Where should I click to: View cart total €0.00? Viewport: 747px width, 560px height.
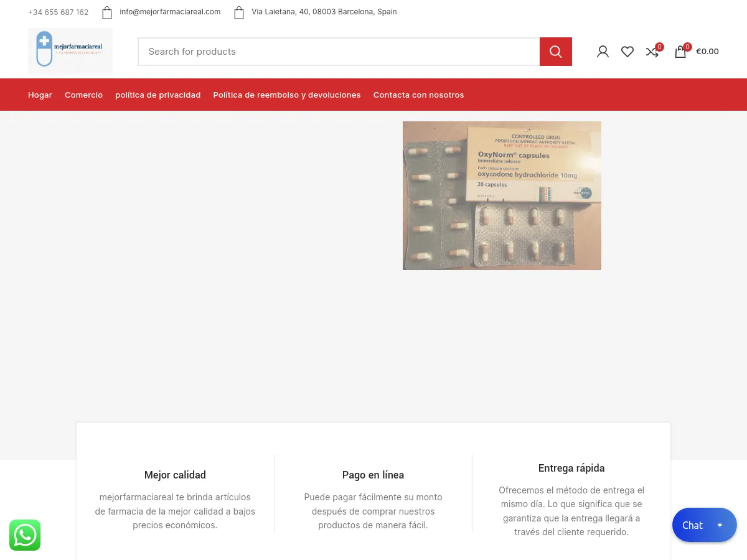pyautogui.click(x=707, y=51)
